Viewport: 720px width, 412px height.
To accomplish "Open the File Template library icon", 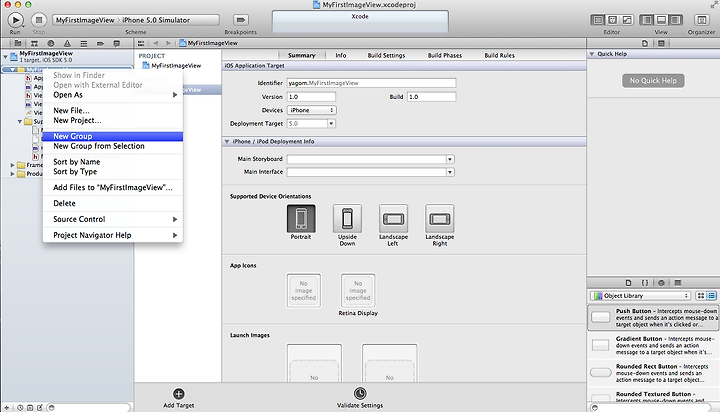I will tap(629, 283).
